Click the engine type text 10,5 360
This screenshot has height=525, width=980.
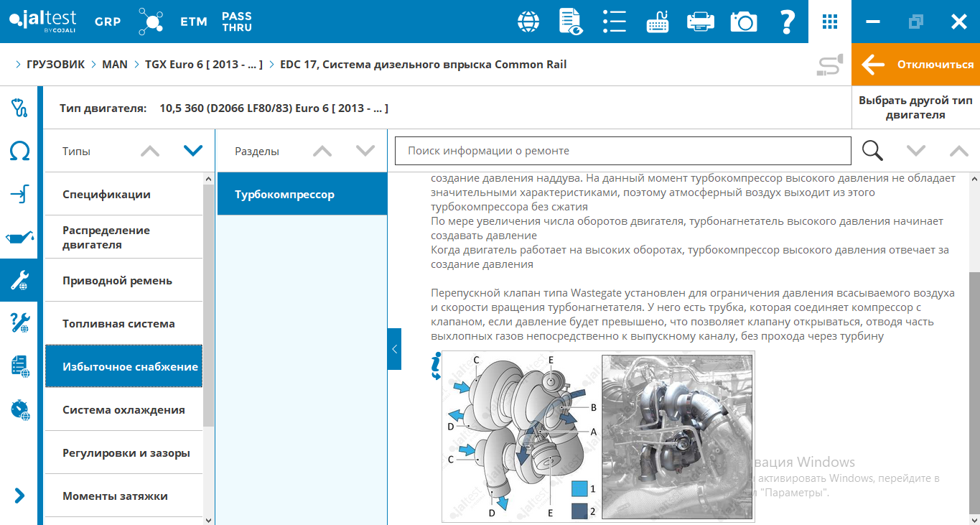click(x=274, y=108)
